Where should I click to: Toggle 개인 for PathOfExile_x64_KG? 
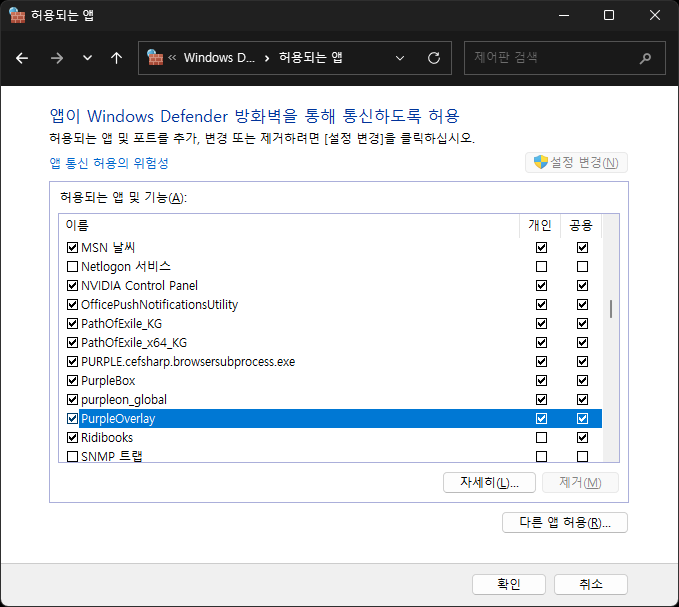pos(541,343)
